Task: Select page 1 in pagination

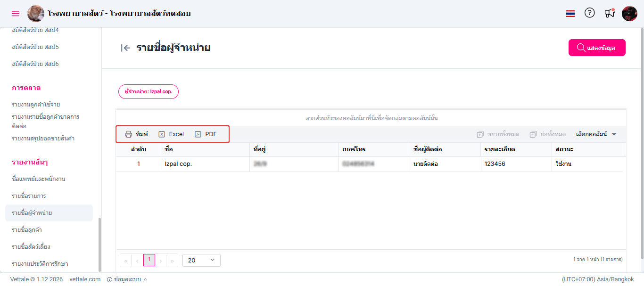Action: coord(149,260)
